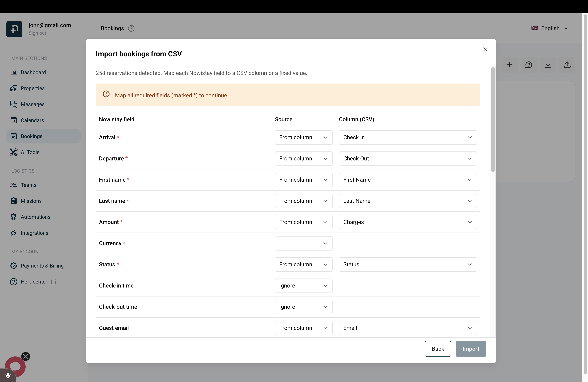Click the dialog vertical scrollbar thumb
This screenshot has height=382, width=588.
(493, 120)
